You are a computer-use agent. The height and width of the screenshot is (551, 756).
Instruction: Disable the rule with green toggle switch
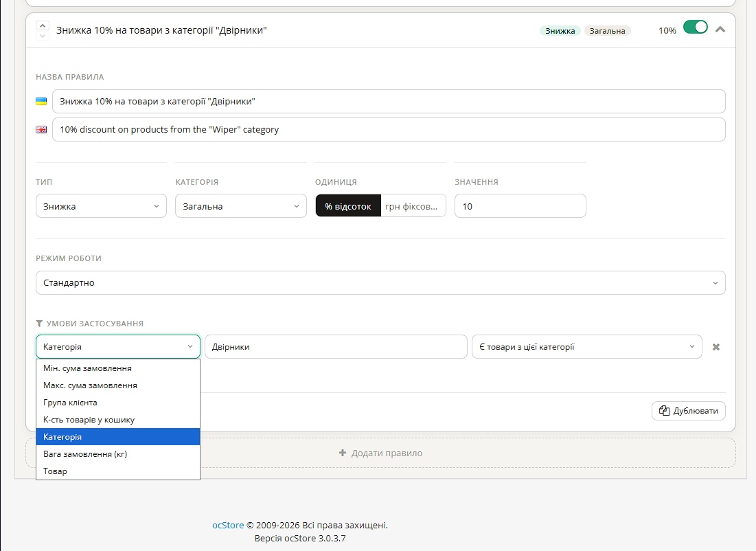pos(696,27)
